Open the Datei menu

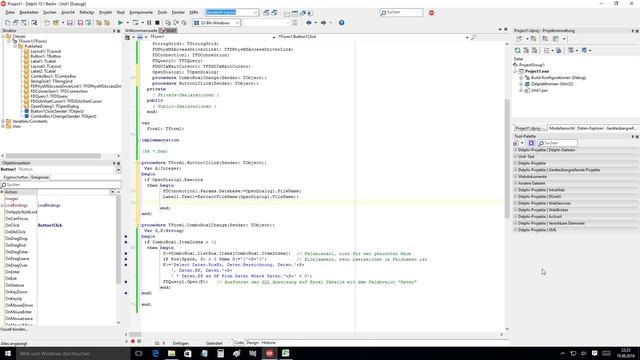(10, 13)
